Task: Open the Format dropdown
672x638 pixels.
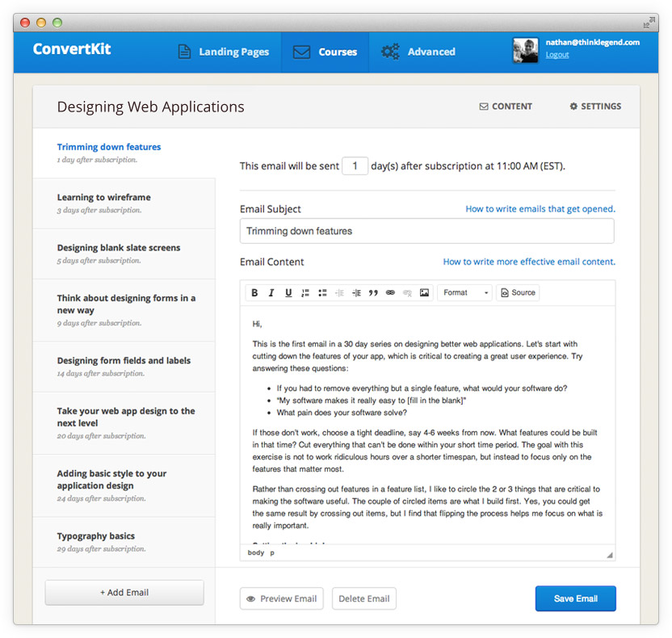Action: (x=465, y=293)
